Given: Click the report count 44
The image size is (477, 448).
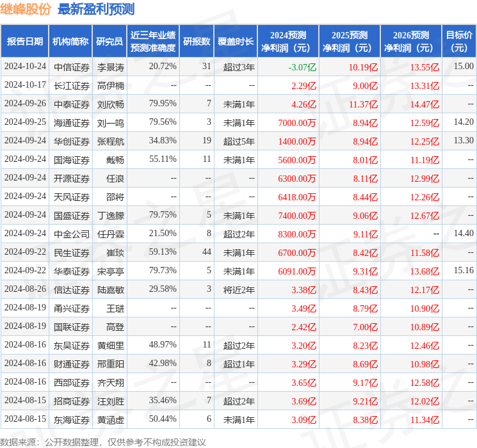Looking at the screenshot, I should 207,252.
